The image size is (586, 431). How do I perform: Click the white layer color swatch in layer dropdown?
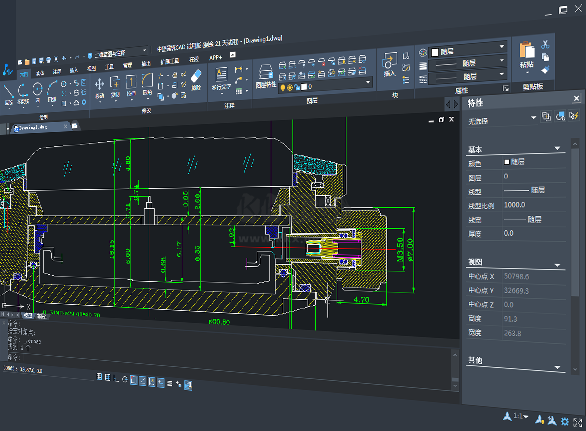[303, 87]
